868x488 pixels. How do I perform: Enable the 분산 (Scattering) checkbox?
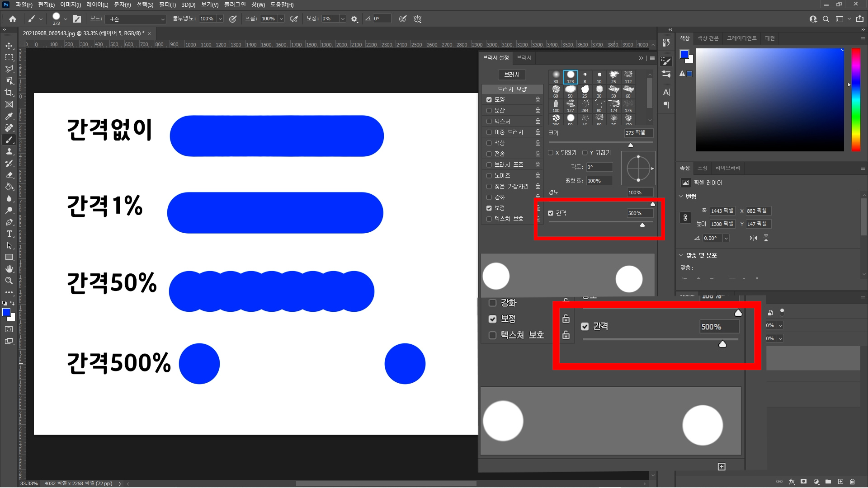click(489, 110)
